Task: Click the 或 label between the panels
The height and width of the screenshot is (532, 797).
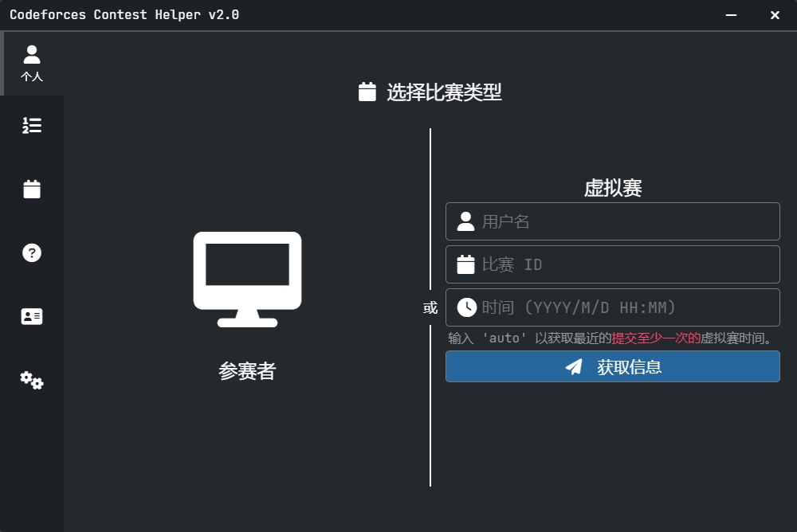Action: tap(430, 307)
